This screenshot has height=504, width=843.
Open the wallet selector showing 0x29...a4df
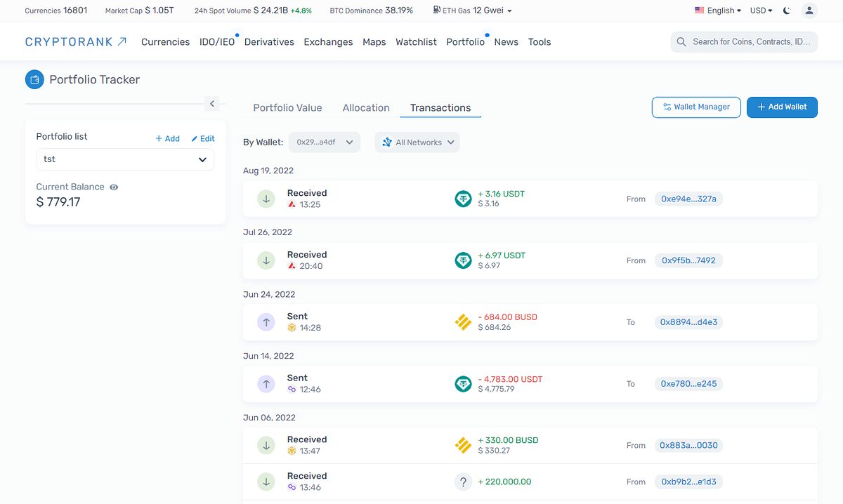(325, 142)
